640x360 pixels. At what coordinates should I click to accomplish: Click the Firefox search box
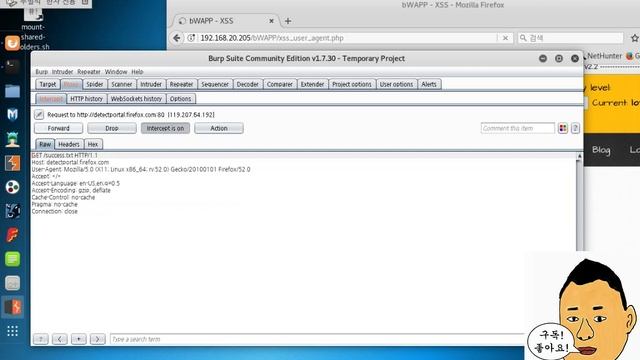click(x=571, y=38)
